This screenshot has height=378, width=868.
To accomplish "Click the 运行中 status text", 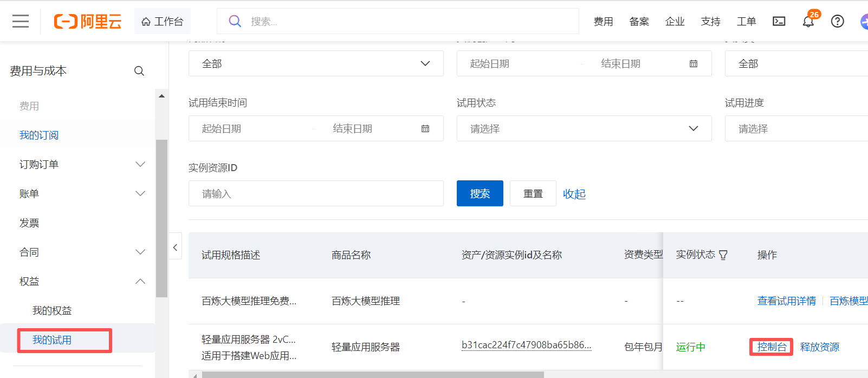I will (x=691, y=347).
